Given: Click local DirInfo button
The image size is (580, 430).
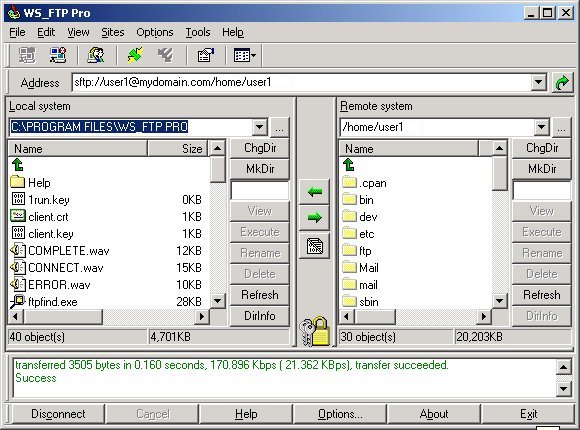Looking at the screenshot, I should [260, 316].
